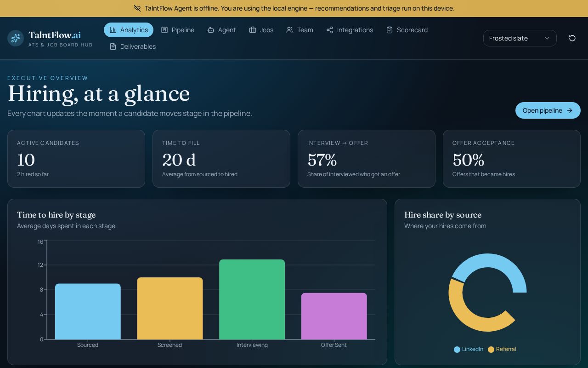Viewport: 588px width, 368px height.
Task: Click the Active Candidates value 10
Action: click(26, 160)
